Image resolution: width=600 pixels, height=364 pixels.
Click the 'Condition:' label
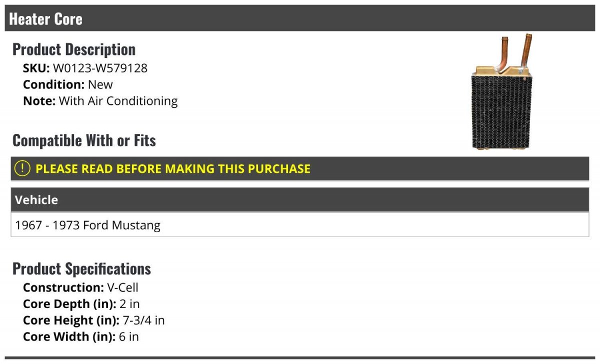pyautogui.click(x=54, y=84)
